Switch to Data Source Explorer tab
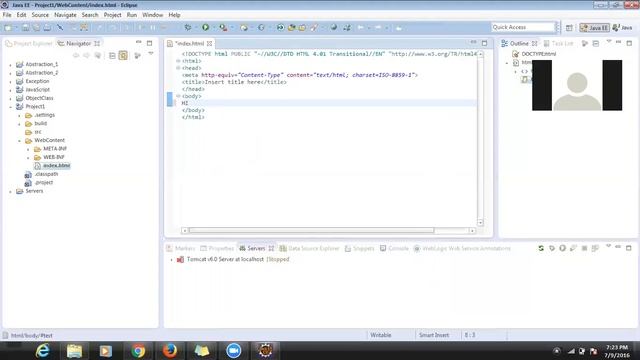Screen dimensions: 640x360 point(309,248)
